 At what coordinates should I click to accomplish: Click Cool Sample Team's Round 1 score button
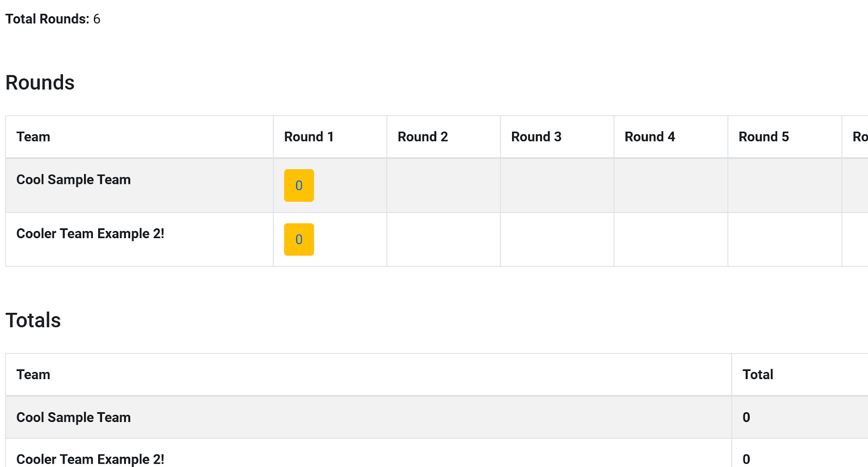point(299,185)
